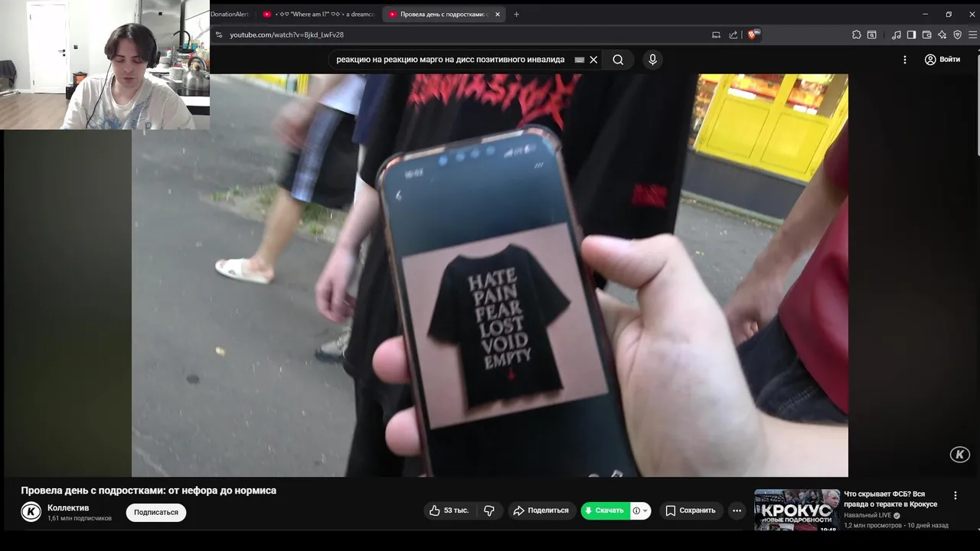Switch to the DonationAlerts browser tab

pyautogui.click(x=230, y=14)
